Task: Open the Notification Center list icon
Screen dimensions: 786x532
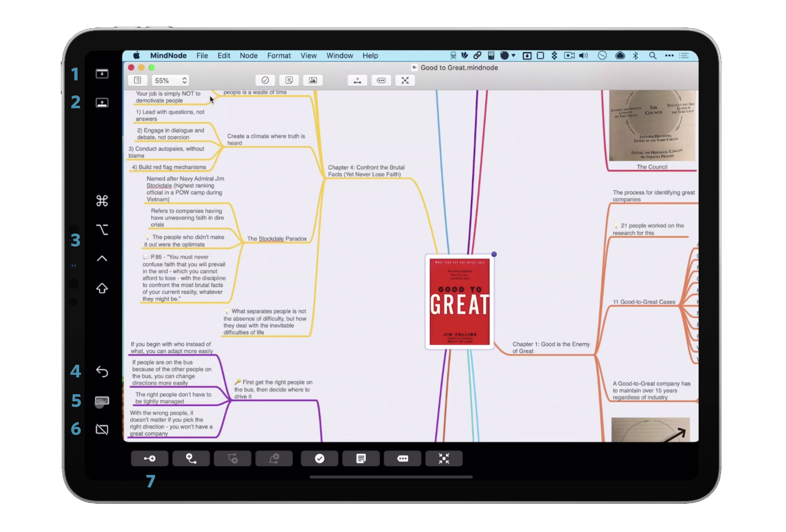Action: pyautogui.click(x=684, y=56)
